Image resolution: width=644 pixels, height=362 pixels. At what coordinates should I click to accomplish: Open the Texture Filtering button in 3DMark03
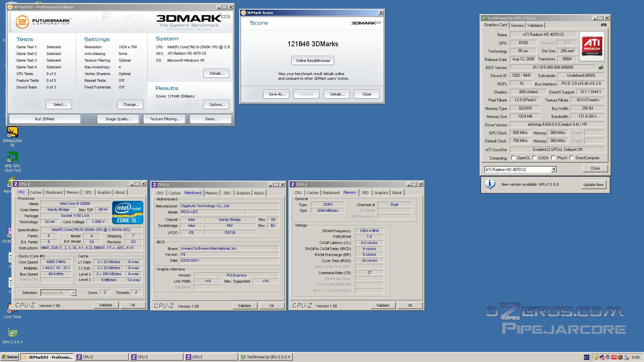pyautogui.click(x=165, y=119)
